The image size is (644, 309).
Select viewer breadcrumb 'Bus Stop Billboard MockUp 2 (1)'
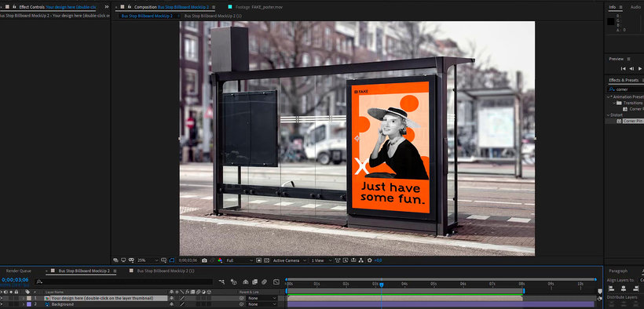point(213,16)
